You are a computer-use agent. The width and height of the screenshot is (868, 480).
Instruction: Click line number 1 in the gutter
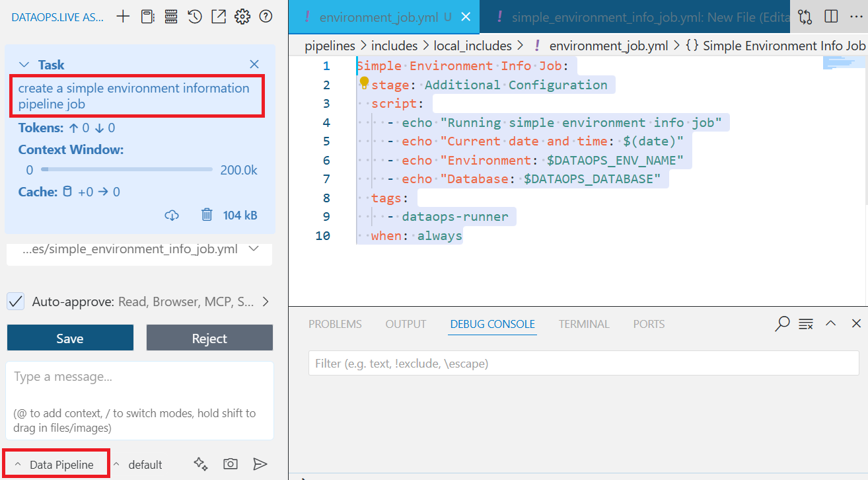[326, 65]
